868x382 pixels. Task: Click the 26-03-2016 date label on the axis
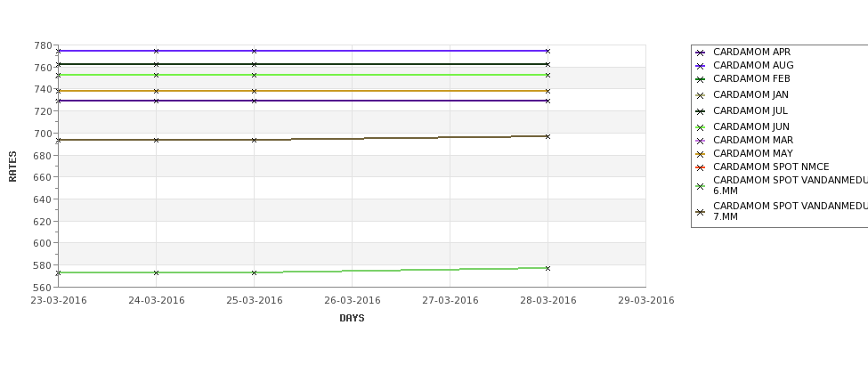[x=352, y=301]
